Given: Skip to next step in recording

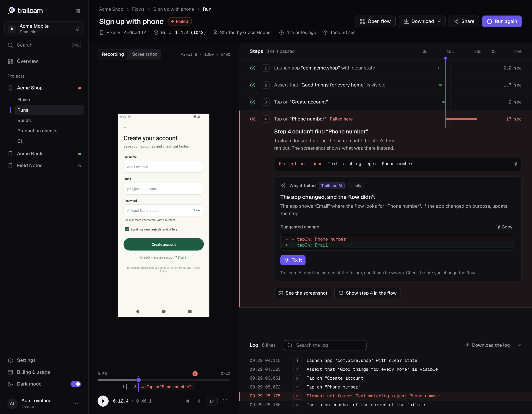Looking at the screenshot, I should [x=198, y=401].
